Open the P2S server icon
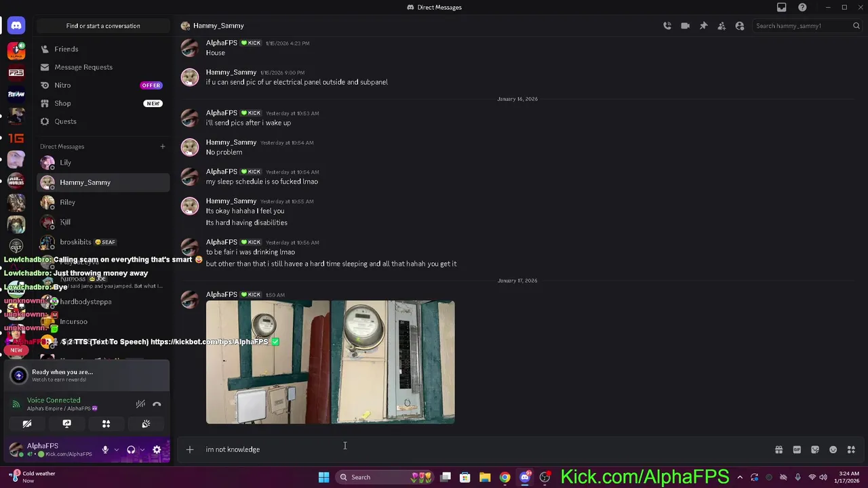Screen dimensions: 868x488 click(x=16, y=73)
